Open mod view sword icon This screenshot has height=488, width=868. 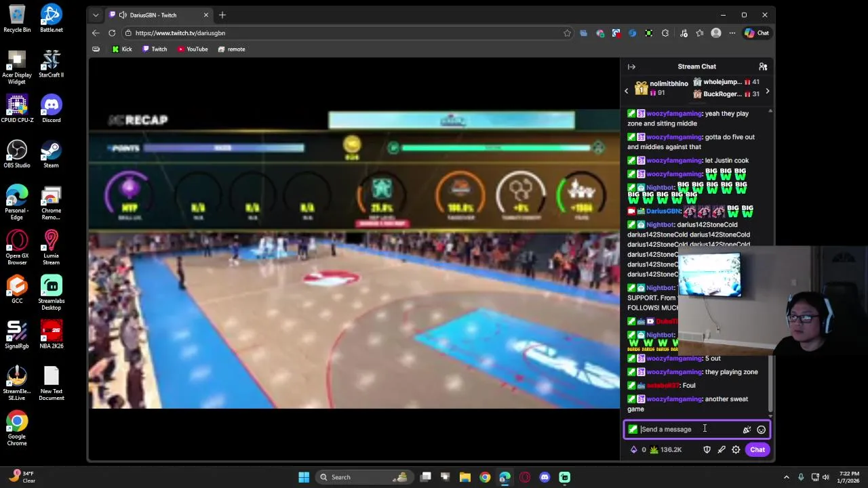722,449
